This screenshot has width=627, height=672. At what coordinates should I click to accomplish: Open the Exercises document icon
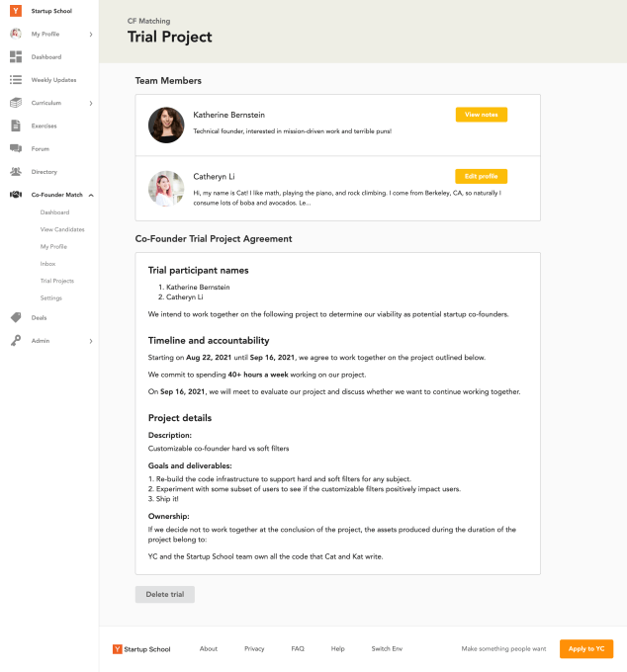(16, 126)
